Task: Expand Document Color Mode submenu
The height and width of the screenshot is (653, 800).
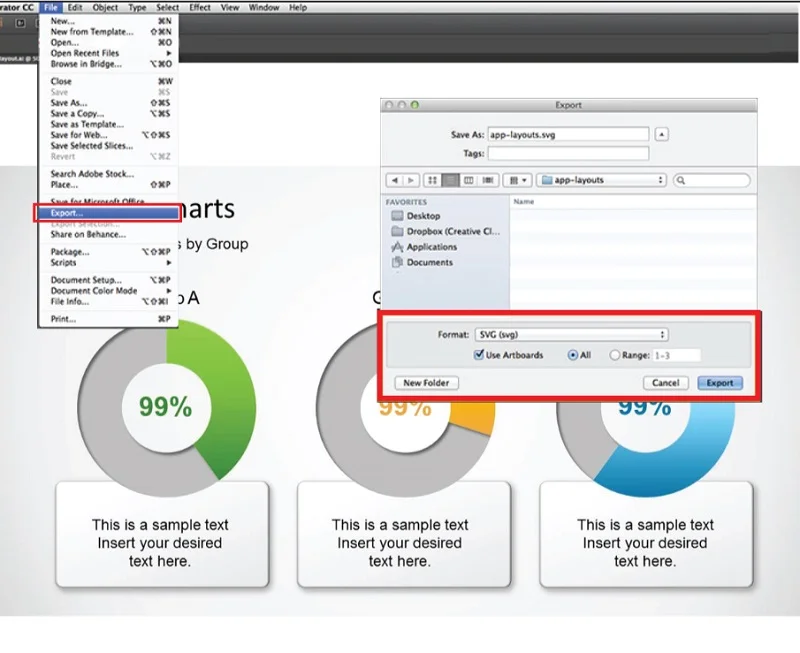Action: [x=108, y=290]
